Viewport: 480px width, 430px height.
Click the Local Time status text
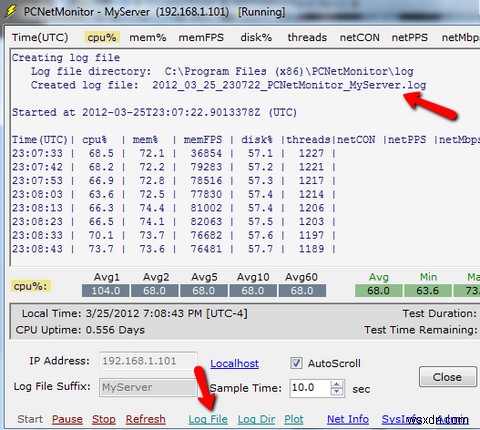coord(135,313)
